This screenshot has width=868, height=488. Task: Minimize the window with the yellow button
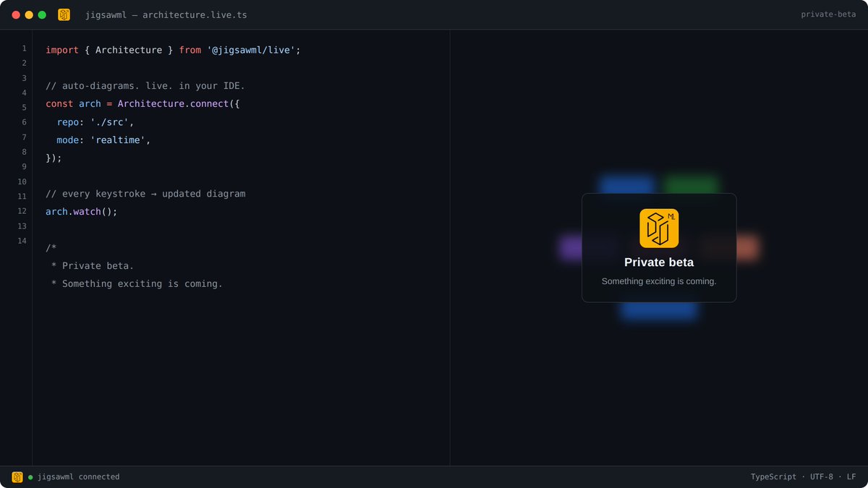pos(29,14)
